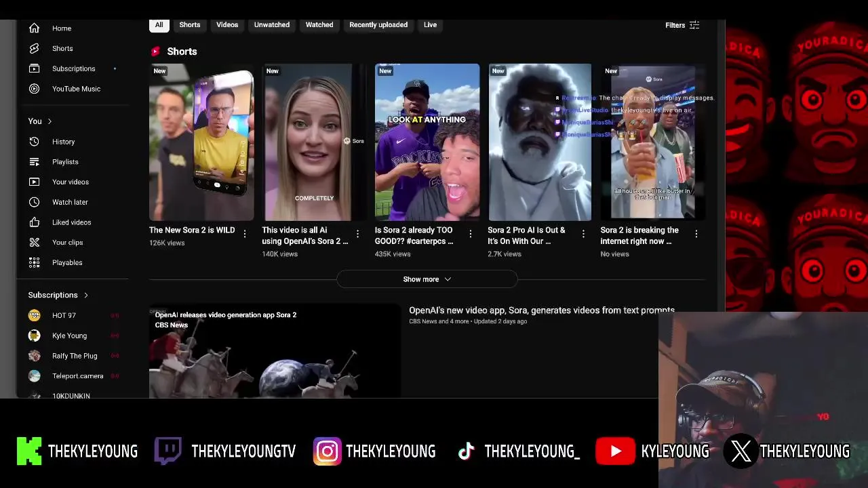Play 'LOOK AT ANYTHING' Short thumbnail
The width and height of the screenshot is (868, 488).
(427, 142)
